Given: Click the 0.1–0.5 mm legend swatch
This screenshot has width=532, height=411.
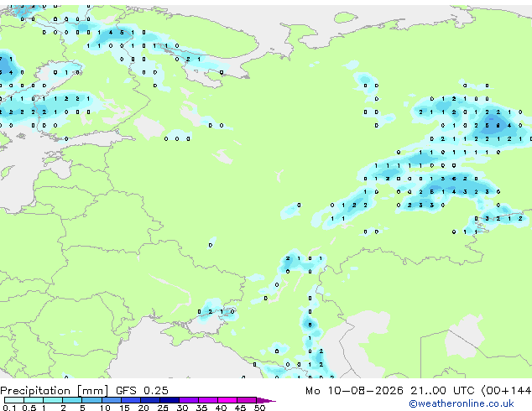Looking at the screenshot, I should pos(14,400).
